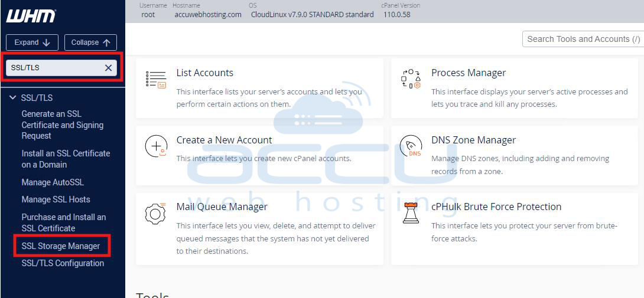
Task: Open the cPHulk Brute Force Protection title link
Action: (496, 207)
